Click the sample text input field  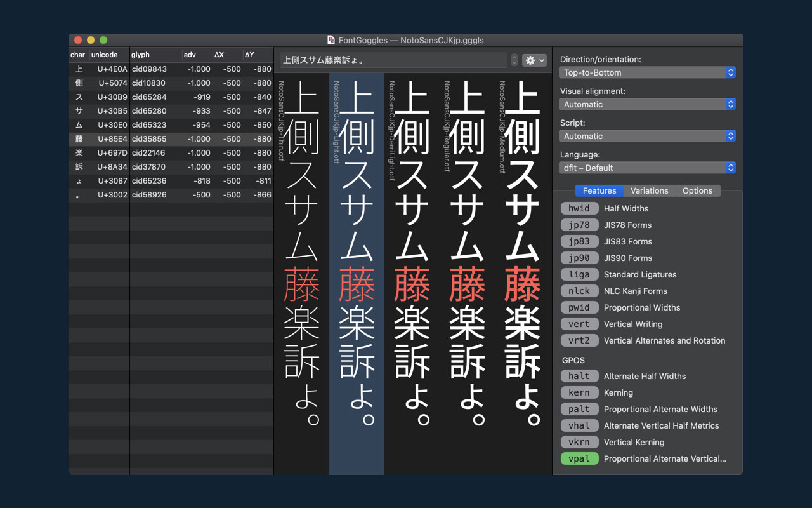pyautogui.click(x=394, y=60)
